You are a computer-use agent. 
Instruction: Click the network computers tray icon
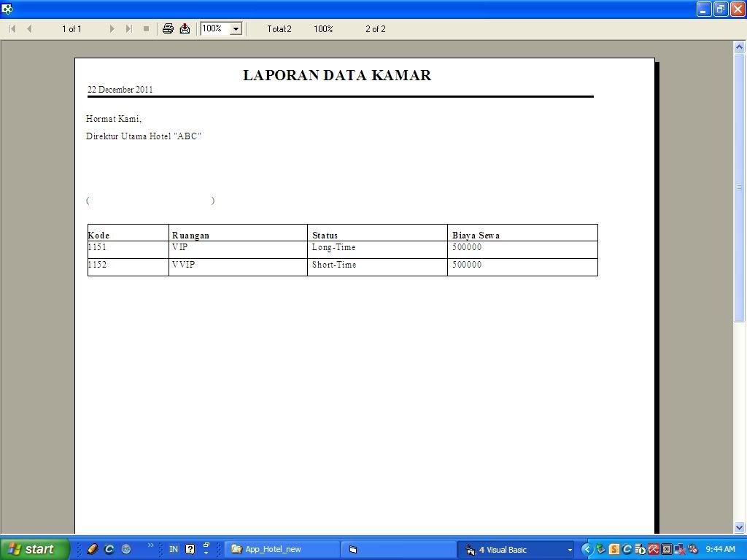pyautogui.click(x=680, y=550)
